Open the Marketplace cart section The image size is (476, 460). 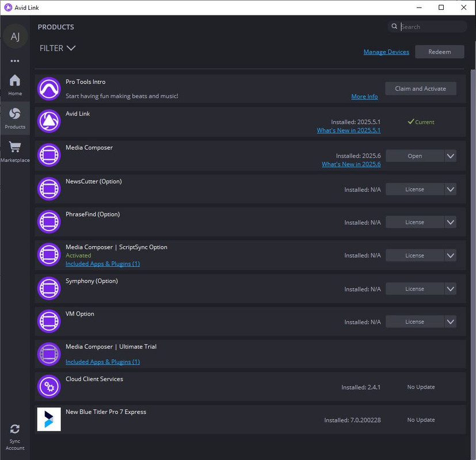coord(15,152)
